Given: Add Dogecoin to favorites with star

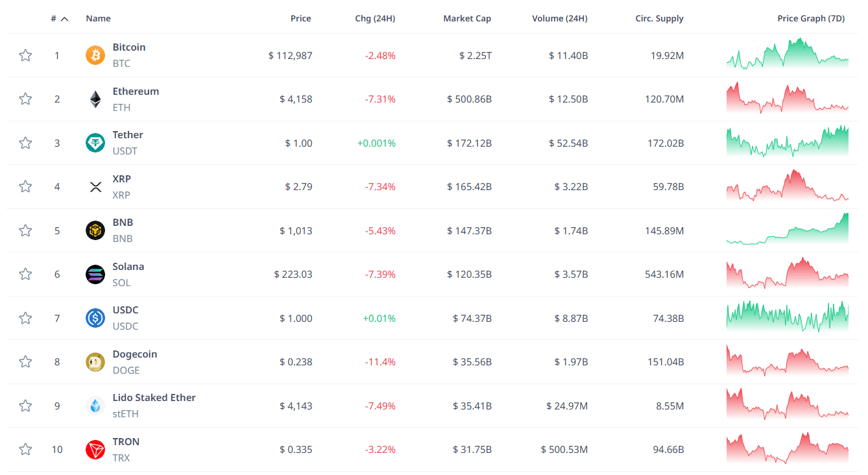Looking at the screenshot, I should click(x=25, y=362).
